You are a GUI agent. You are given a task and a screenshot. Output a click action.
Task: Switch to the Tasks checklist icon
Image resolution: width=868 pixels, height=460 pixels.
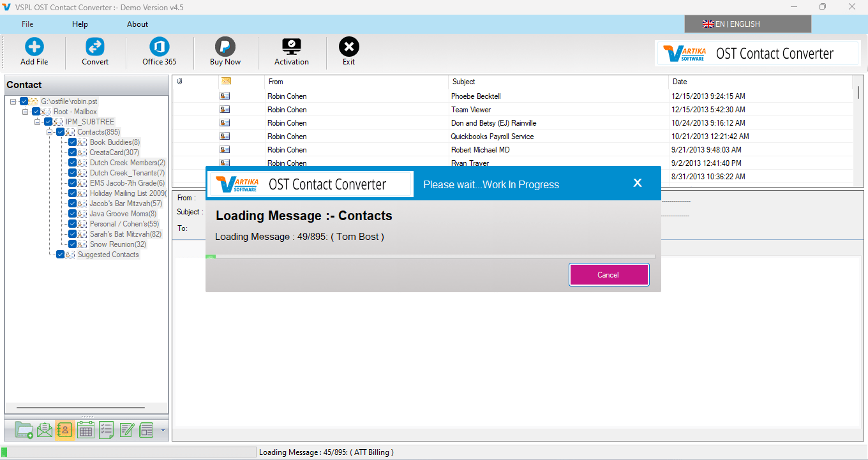(x=106, y=430)
